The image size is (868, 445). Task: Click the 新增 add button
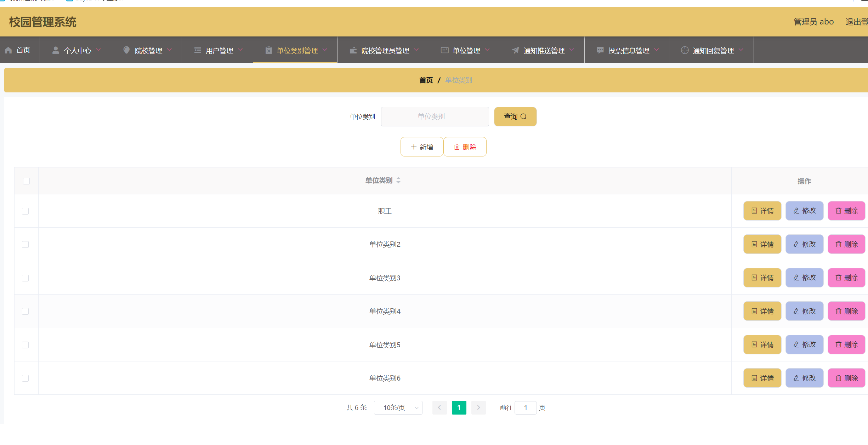coord(422,147)
